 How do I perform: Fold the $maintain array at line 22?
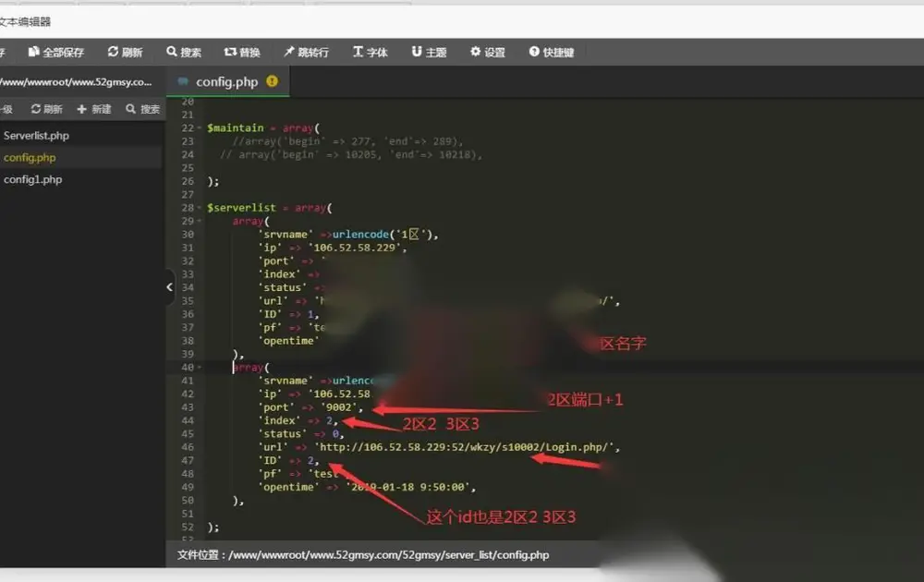click(x=200, y=128)
